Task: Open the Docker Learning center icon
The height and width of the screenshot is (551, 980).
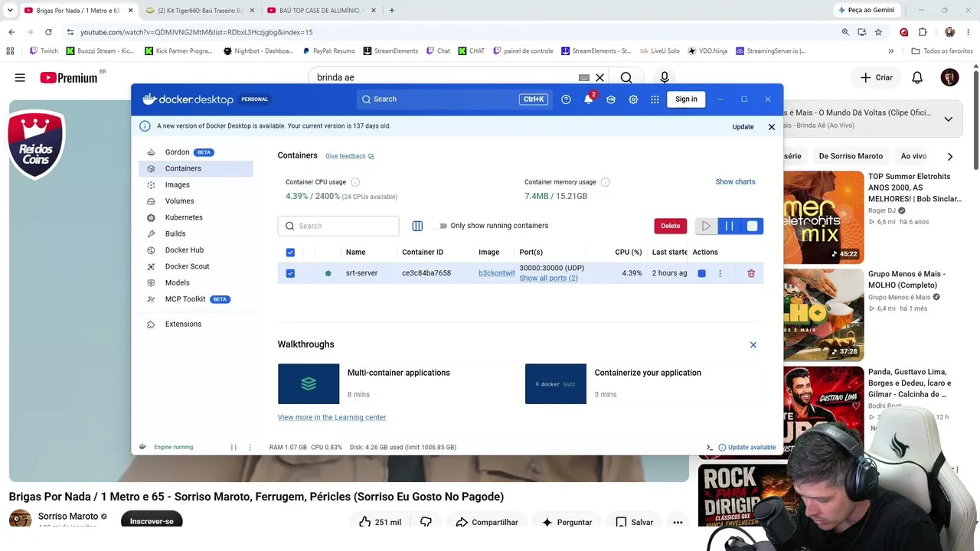Action: (x=611, y=99)
